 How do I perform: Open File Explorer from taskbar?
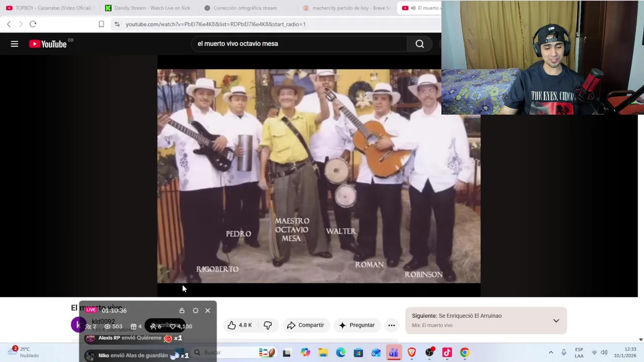(323, 353)
